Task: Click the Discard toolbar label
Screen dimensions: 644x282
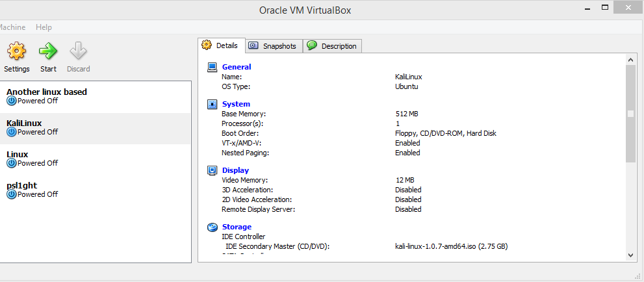Action: (79, 69)
